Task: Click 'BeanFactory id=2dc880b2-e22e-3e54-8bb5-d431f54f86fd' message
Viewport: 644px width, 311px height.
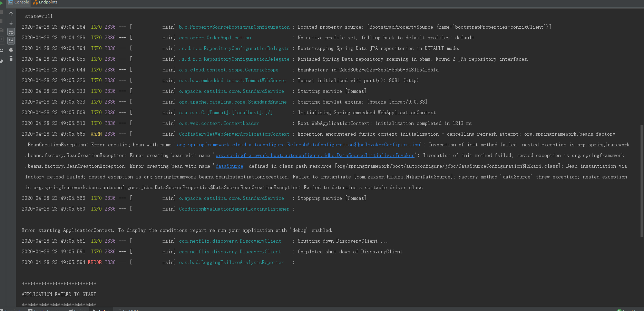Action: point(368,70)
